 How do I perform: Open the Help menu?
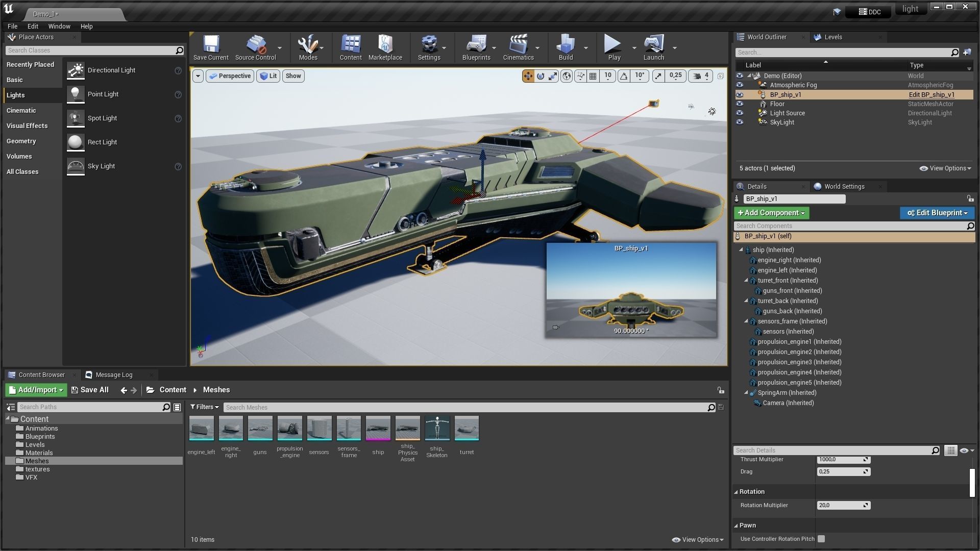(86, 27)
